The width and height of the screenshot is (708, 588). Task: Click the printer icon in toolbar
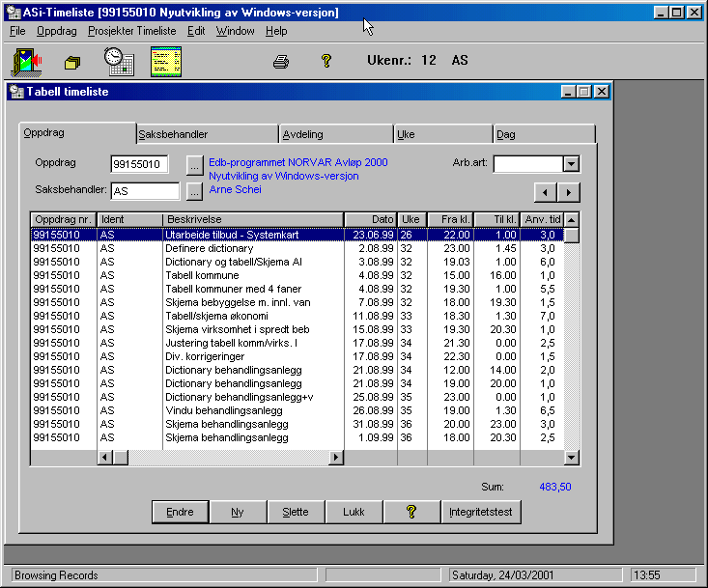point(280,62)
